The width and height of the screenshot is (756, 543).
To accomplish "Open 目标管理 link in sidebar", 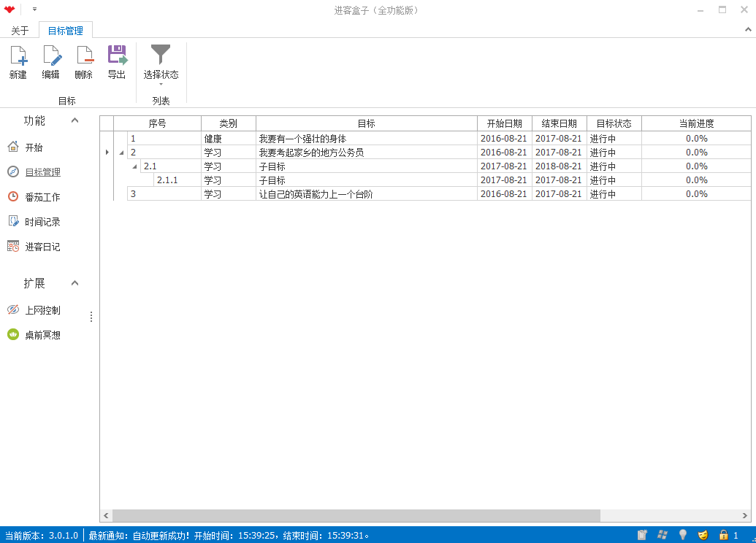I will click(43, 172).
